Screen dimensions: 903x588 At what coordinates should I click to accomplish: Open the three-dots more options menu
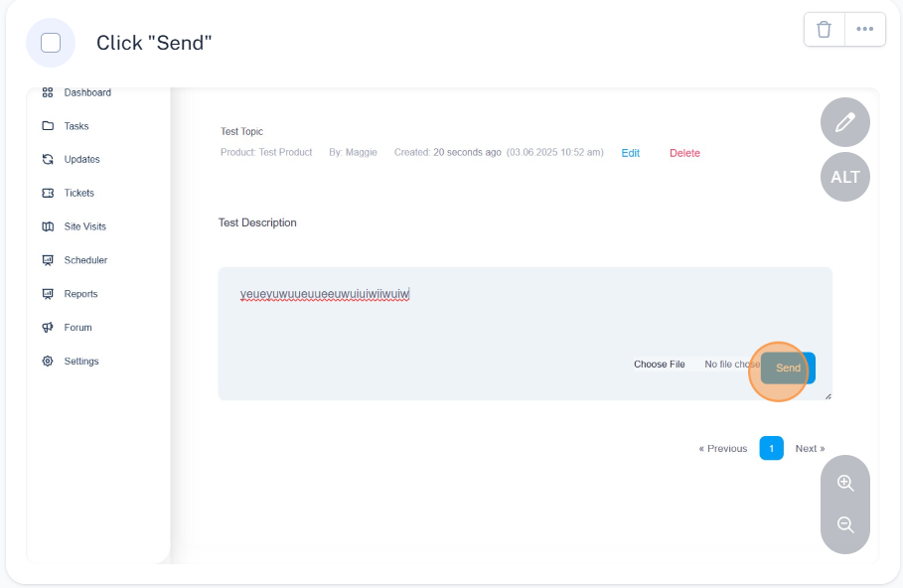[865, 29]
